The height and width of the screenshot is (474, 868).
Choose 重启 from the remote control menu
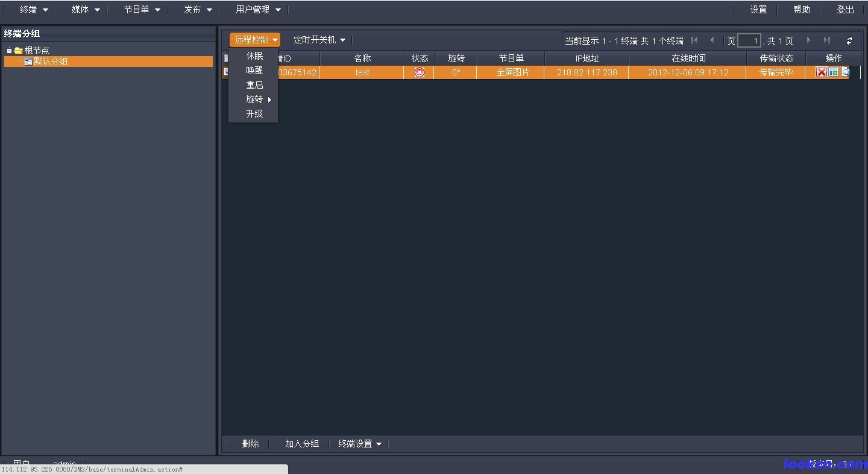pos(254,85)
